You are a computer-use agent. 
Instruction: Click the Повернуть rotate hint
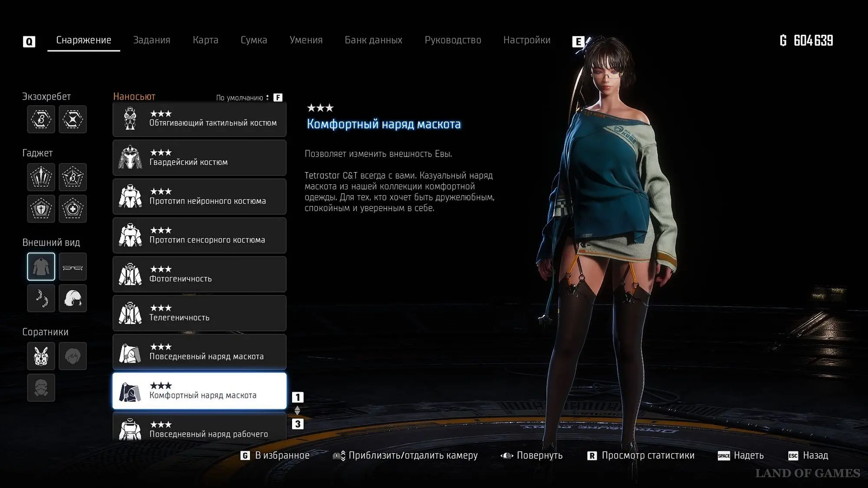532,455
